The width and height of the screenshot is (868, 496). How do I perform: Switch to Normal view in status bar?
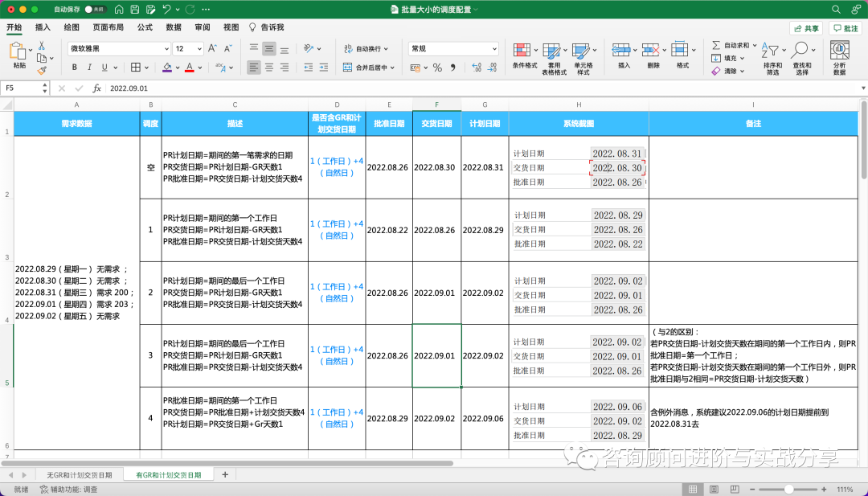click(693, 490)
